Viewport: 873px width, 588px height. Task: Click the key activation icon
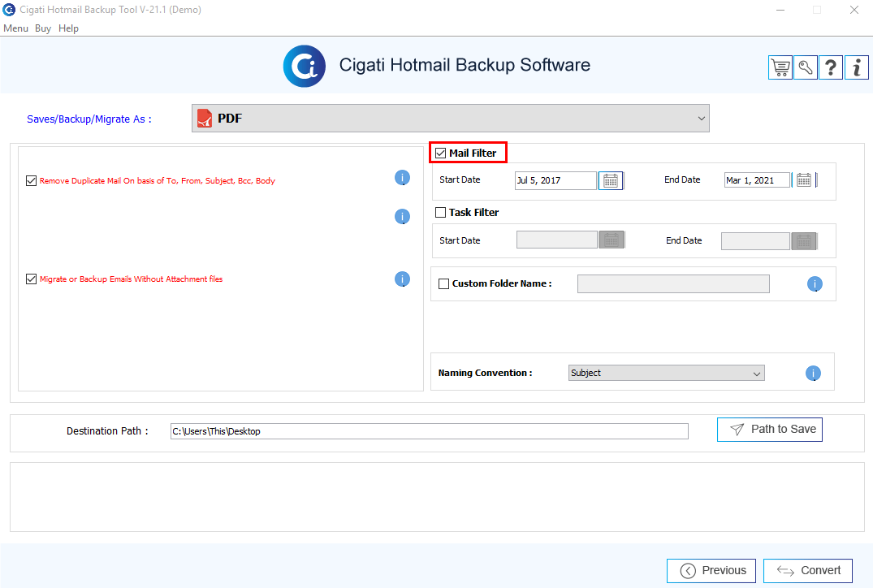pos(805,68)
